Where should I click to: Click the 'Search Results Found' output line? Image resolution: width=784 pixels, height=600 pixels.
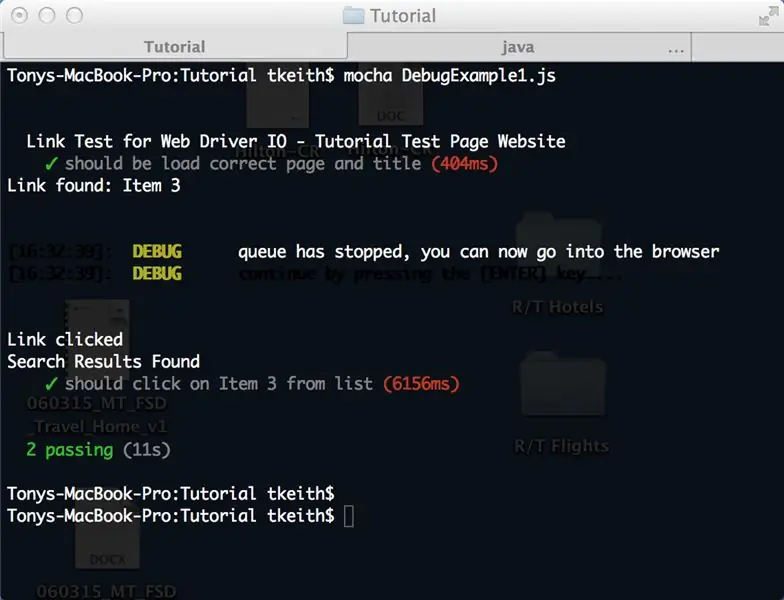[x=104, y=362]
